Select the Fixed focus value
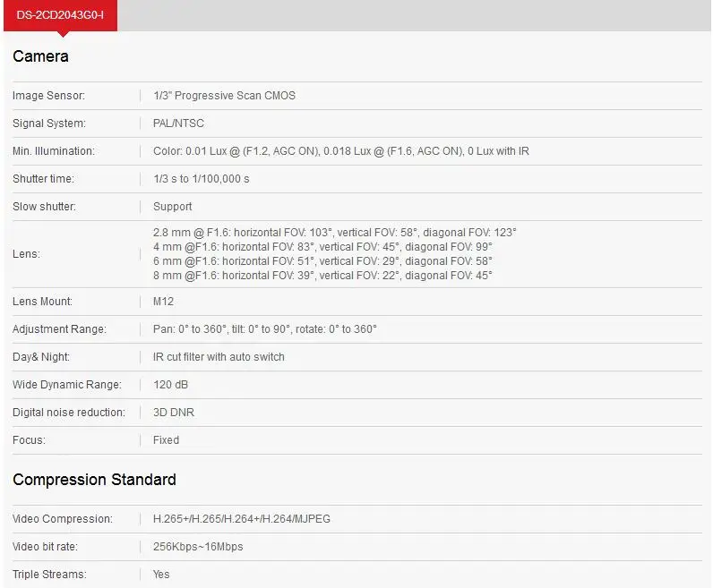Viewport: 713px width, 588px height. coord(166,439)
